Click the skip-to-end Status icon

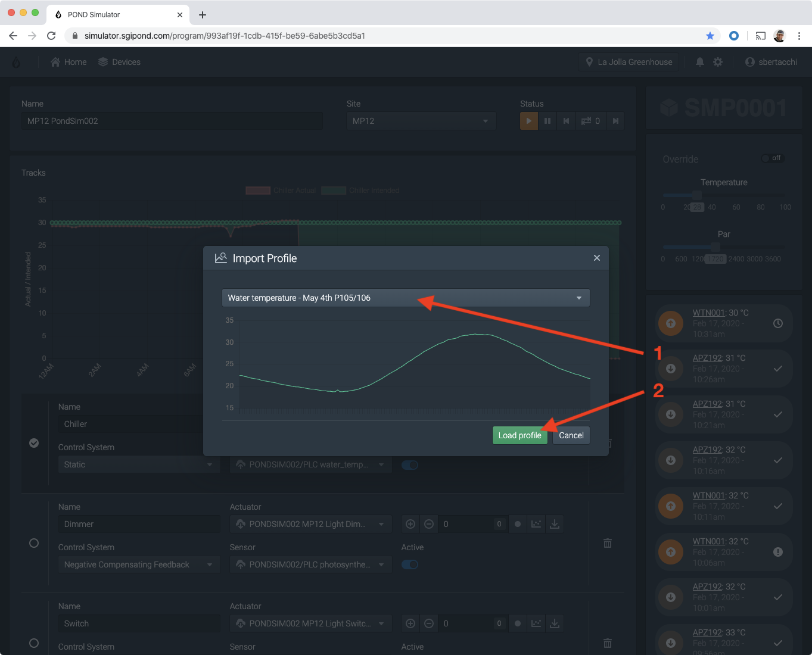615,120
